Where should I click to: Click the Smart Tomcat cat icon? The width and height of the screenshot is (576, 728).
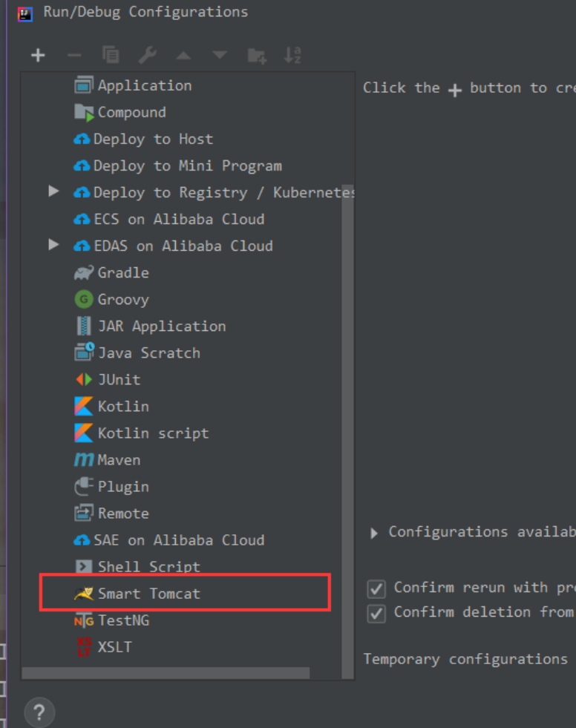click(84, 594)
